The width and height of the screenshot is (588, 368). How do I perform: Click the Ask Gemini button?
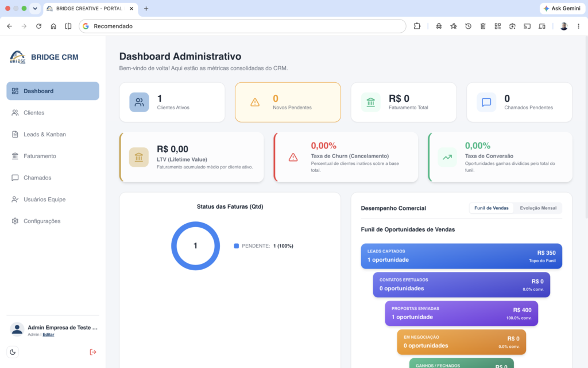(562, 8)
